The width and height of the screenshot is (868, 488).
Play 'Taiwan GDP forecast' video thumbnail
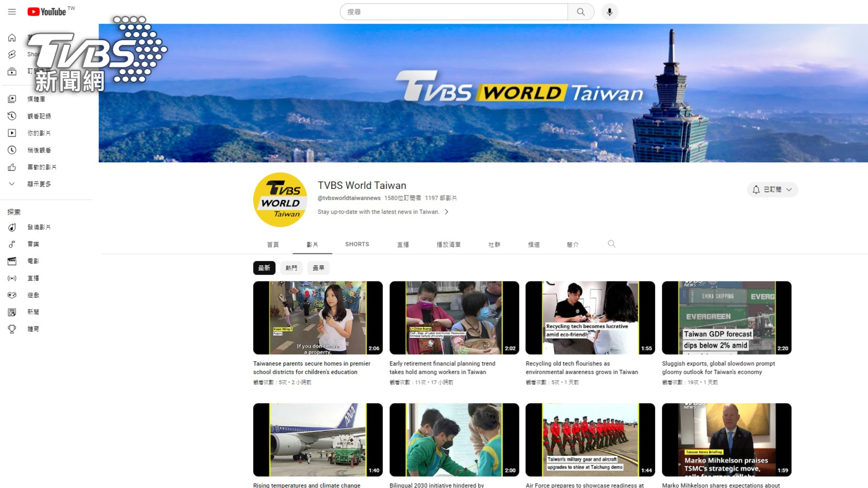[x=727, y=318]
